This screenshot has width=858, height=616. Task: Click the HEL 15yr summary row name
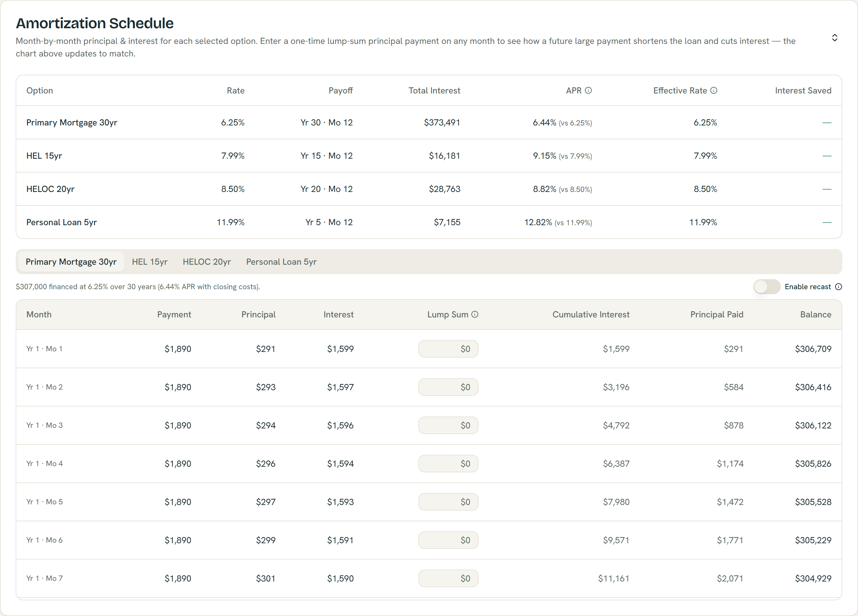pyautogui.click(x=44, y=156)
